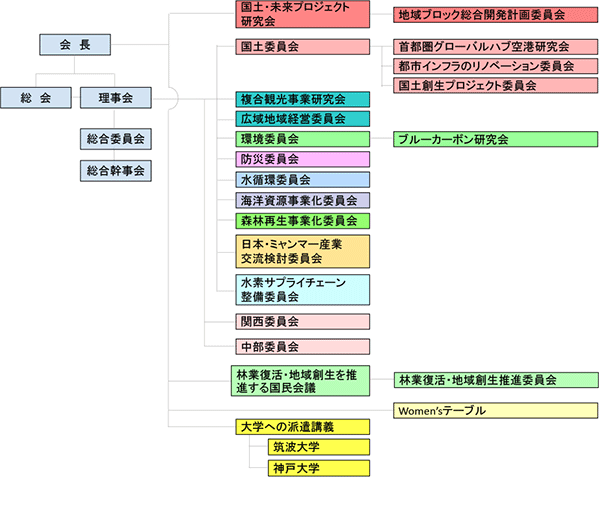Open the 総合委員会 box
The image size is (599, 507).
[x=116, y=139]
